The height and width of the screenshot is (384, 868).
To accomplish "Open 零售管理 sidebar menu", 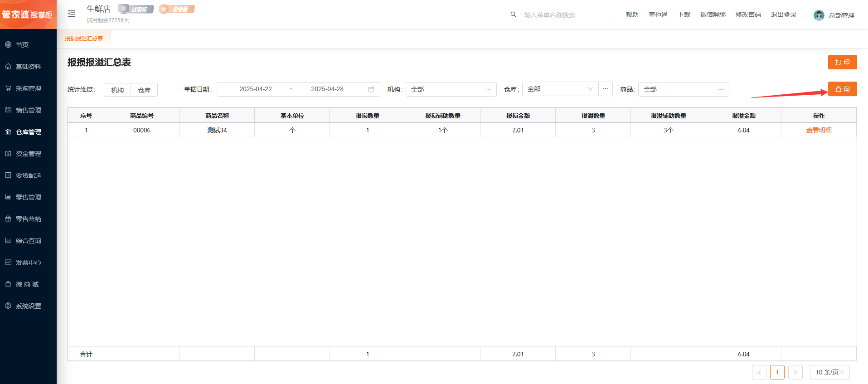I will point(28,197).
